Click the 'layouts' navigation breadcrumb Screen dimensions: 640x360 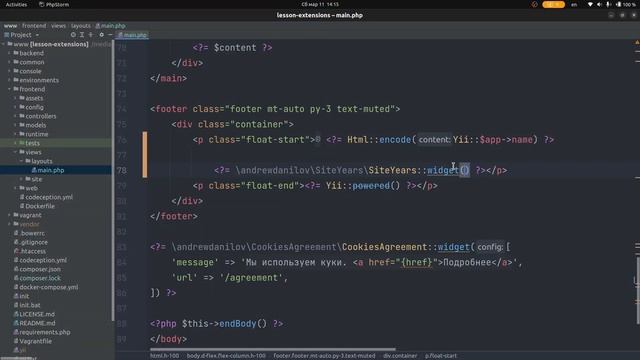click(x=81, y=26)
